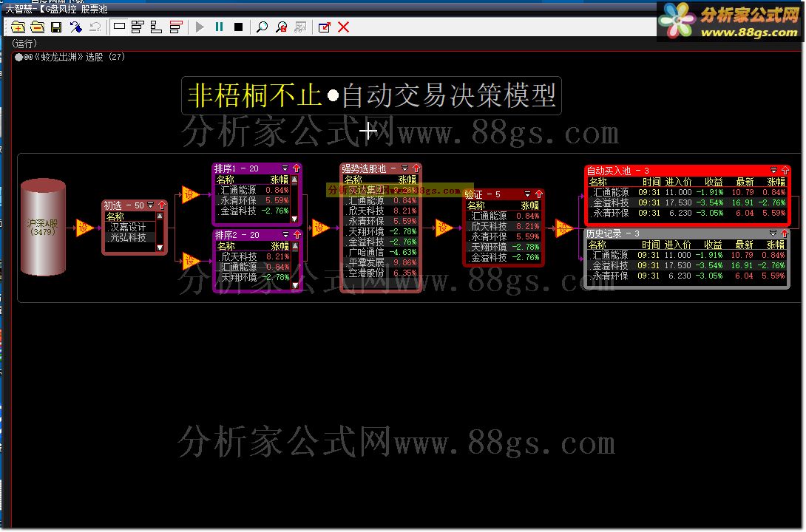Select 永清环保 row in 排序1 list
Image resolution: width=806 pixels, height=532 pixels.
(x=254, y=200)
